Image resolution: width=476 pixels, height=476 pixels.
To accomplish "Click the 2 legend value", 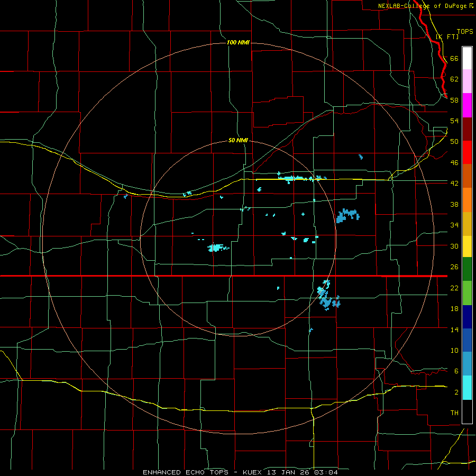I will 456,392.
